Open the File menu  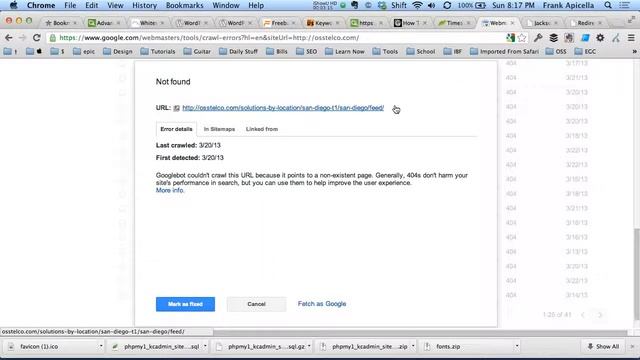[70, 5]
